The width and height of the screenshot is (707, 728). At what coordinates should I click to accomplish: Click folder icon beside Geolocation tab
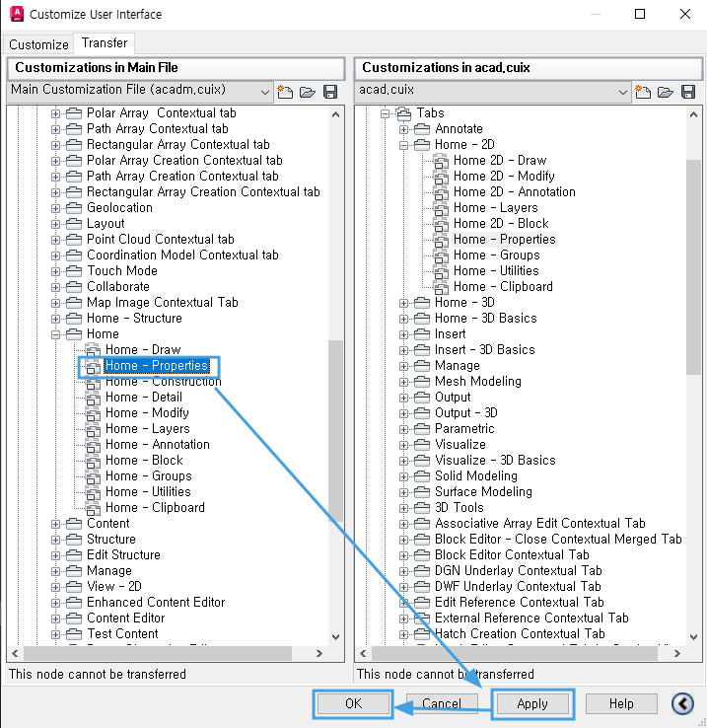[x=74, y=207]
